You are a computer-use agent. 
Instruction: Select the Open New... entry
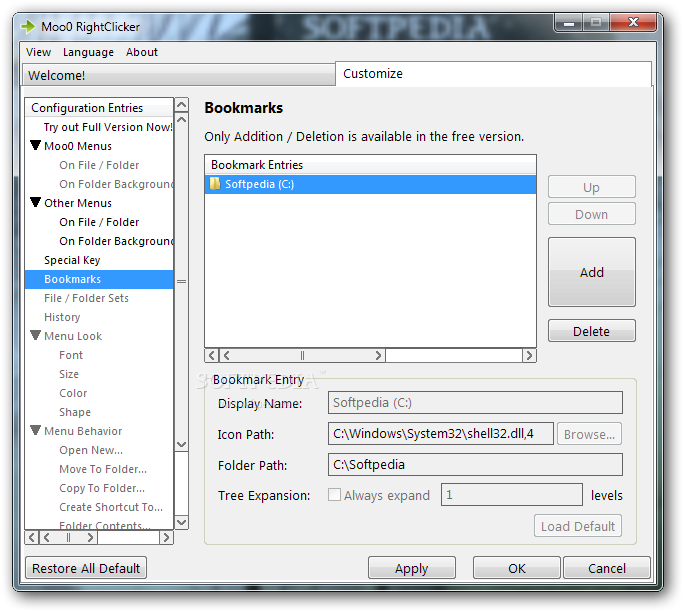[x=91, y=450]
